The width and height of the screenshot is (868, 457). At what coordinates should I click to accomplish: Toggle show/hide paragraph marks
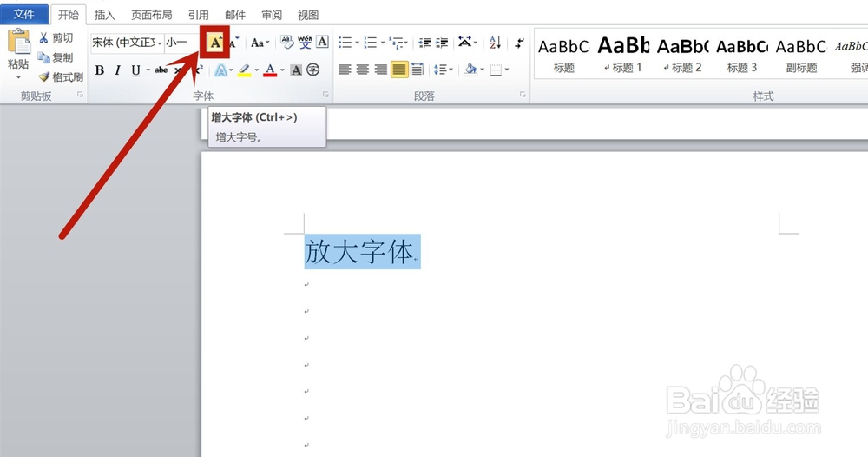(x=519, y=42)
